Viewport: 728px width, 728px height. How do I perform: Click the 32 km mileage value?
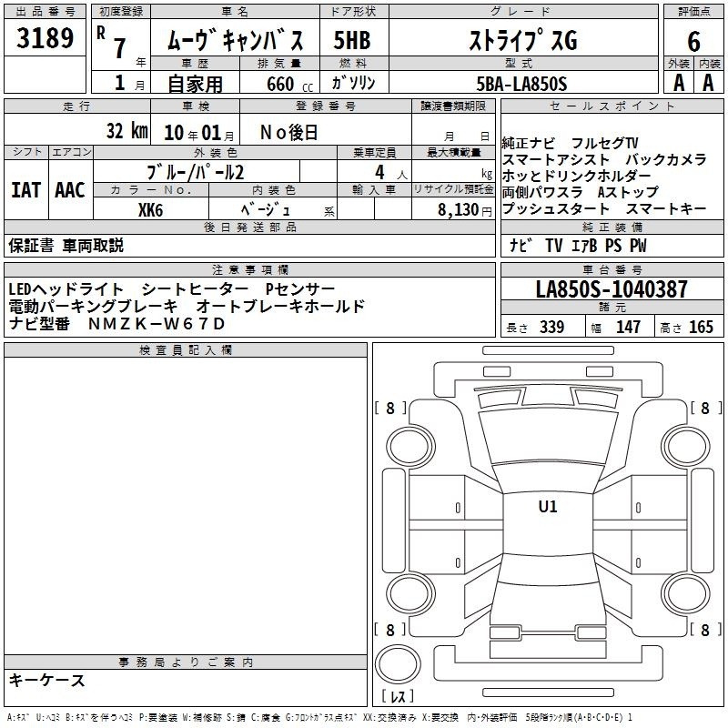(x=126, y=131)
